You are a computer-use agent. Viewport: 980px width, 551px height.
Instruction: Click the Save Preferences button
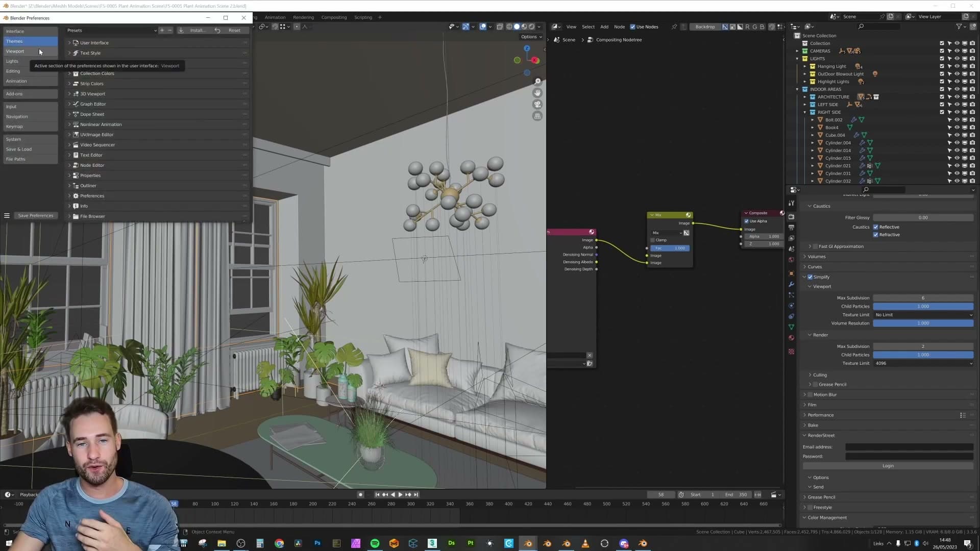pyautogui.click(x=36, y=216)
